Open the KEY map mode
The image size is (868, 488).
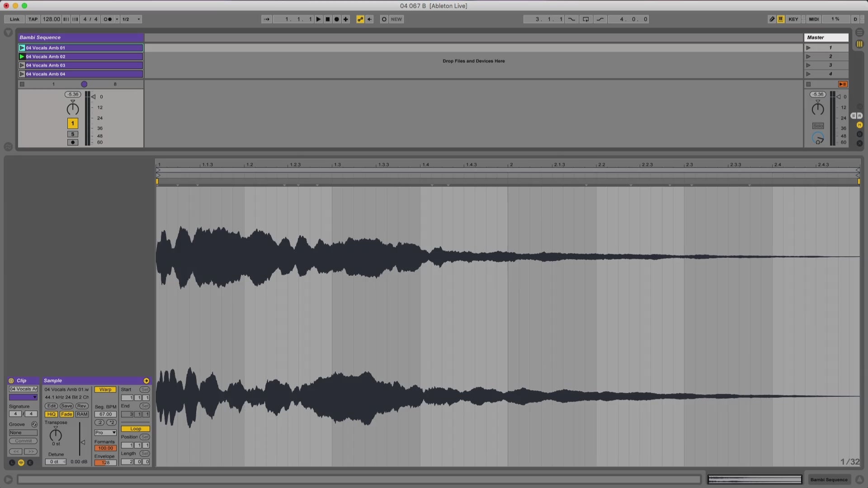tap(793, 19)
